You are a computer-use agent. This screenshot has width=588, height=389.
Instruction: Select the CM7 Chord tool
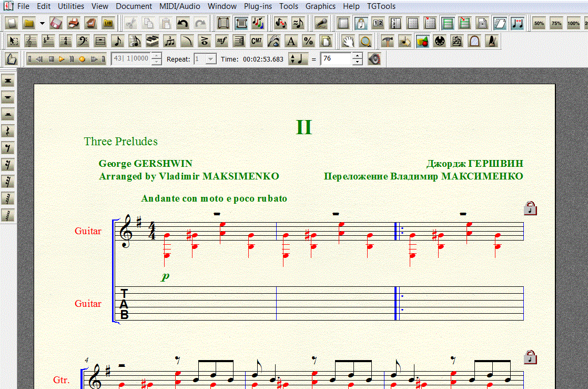256,41
